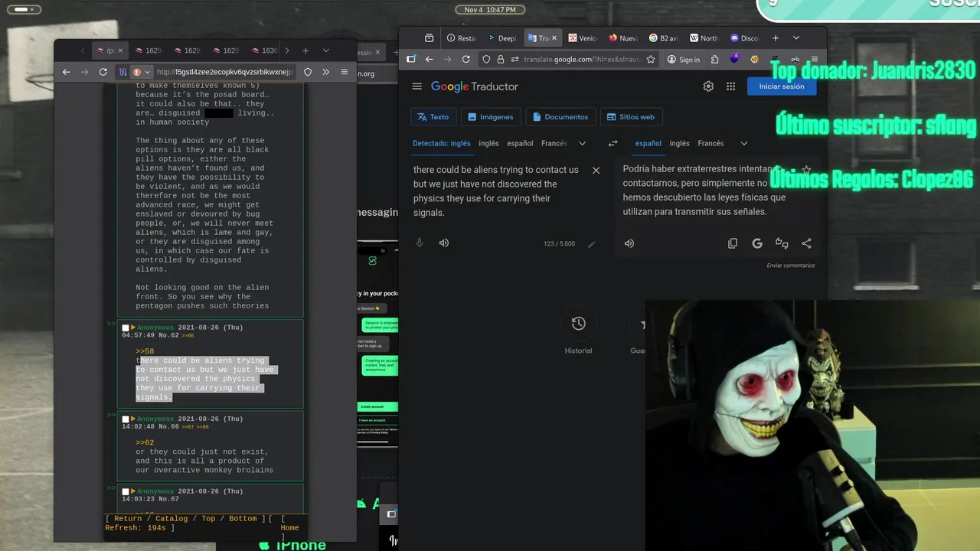Image resolution: width=980 pixels, height=551 pixels.
Task: Switch to the Discord browser tab
Action: [745, 37]
